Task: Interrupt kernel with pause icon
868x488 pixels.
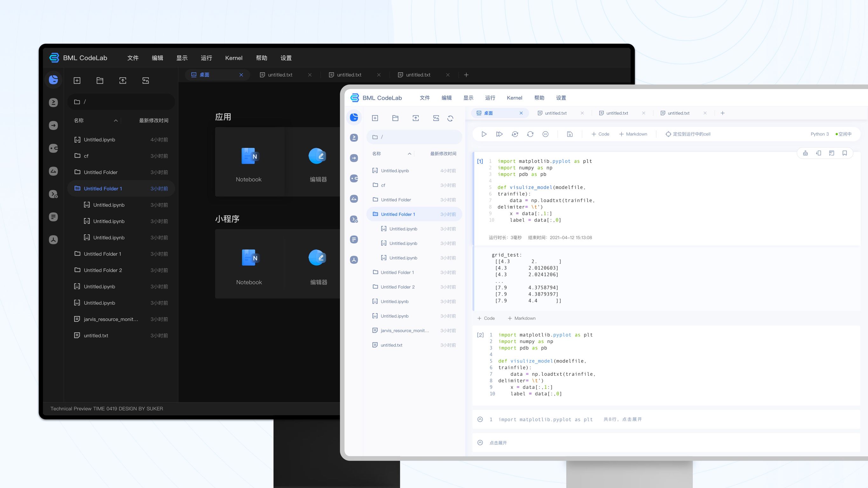Action: (x=546, y=134)
